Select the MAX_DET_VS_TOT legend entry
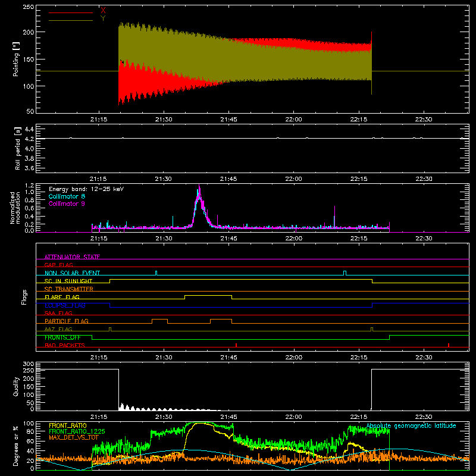This screenshot has height=476, width=476. pyautogui.click(x=74, y=437)
